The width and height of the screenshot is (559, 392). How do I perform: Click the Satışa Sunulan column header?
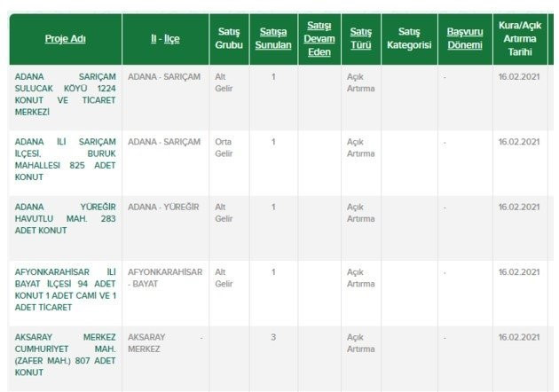273,38
